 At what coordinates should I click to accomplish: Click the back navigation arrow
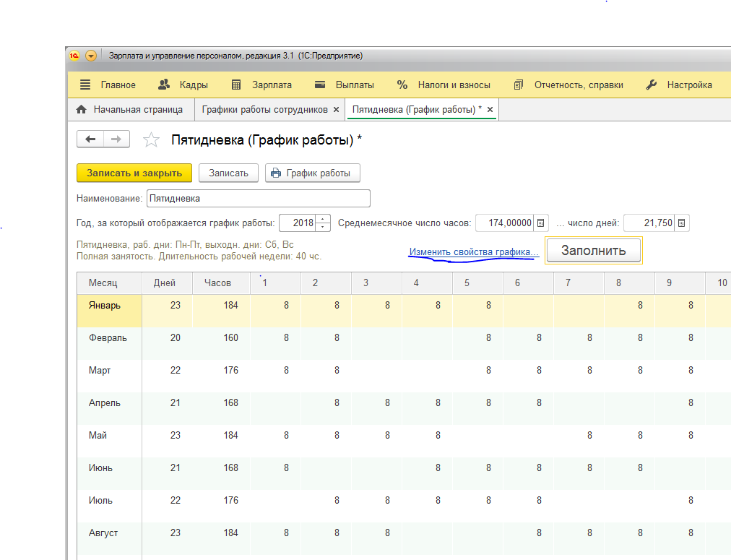[90, 139]
